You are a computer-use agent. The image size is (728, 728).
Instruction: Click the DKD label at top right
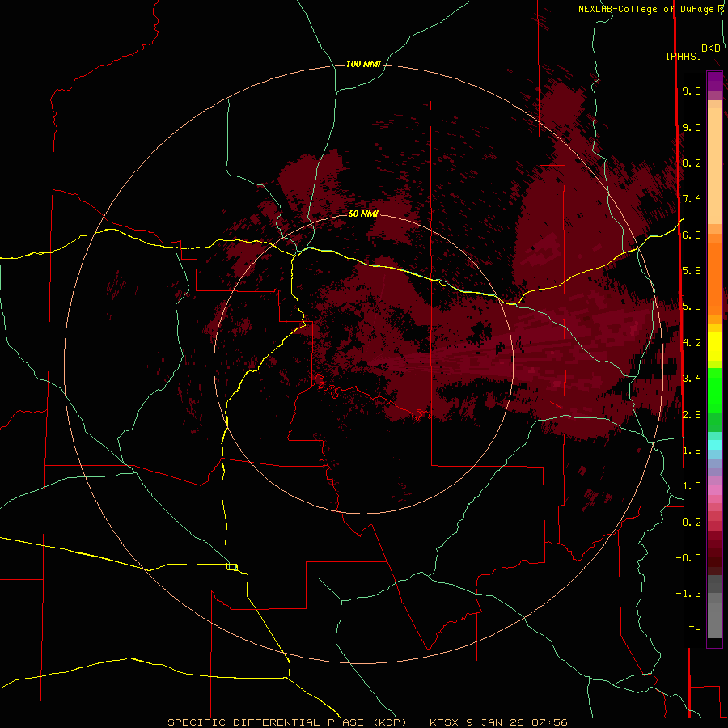[x=711, y=48]
